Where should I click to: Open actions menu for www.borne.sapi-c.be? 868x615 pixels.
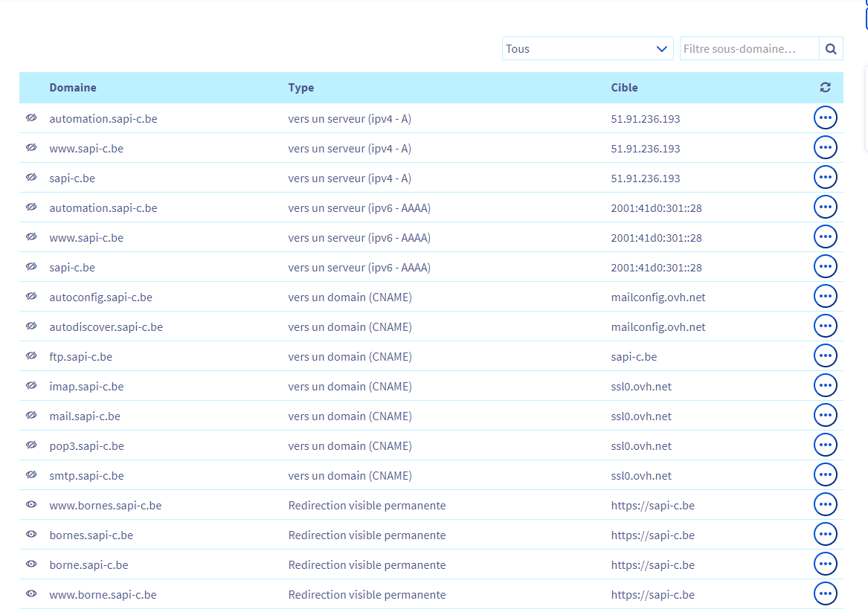[x=825, y=593]
